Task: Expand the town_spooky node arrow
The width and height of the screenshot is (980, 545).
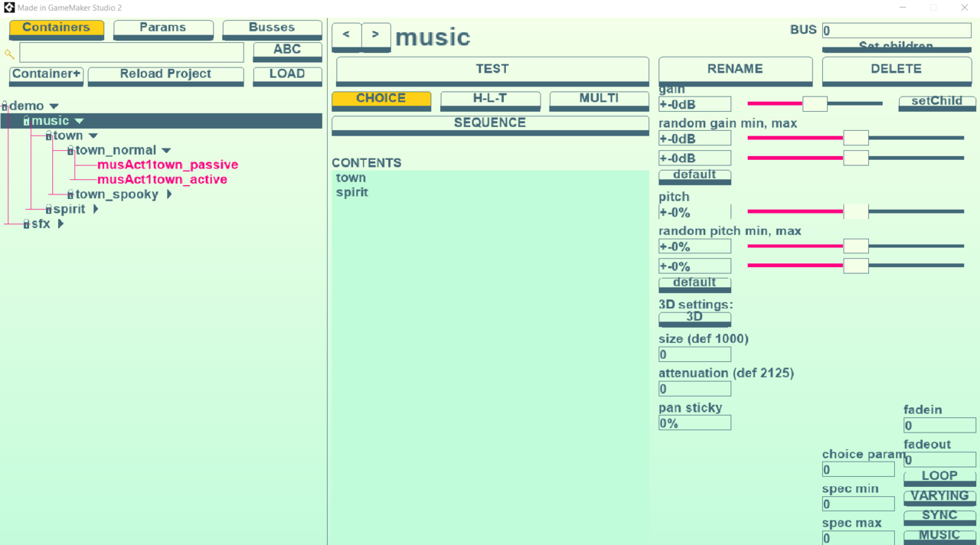Action: pos(169,194)
